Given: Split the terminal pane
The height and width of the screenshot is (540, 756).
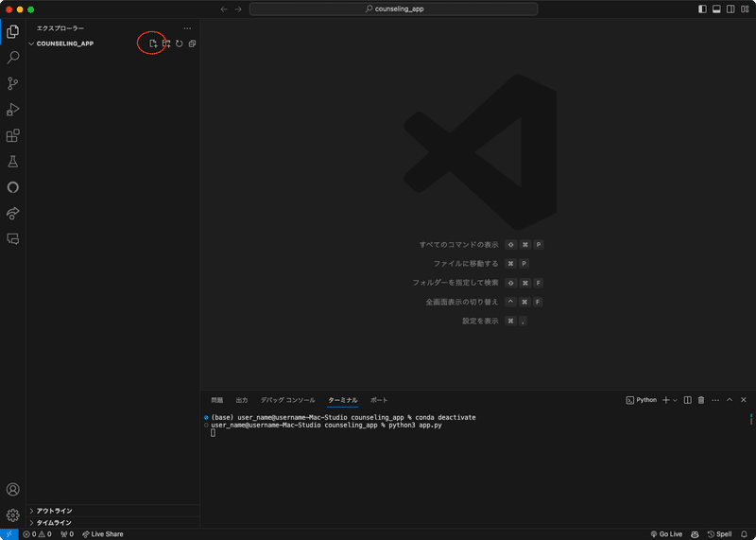Looking at the screenshot, I should (688, 400).
